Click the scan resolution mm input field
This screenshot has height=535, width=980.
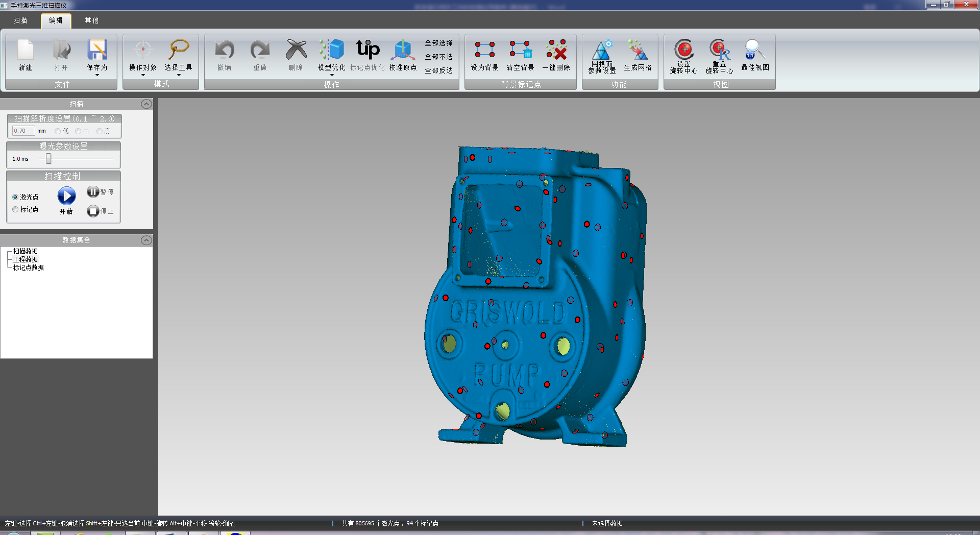coord(23,131)
